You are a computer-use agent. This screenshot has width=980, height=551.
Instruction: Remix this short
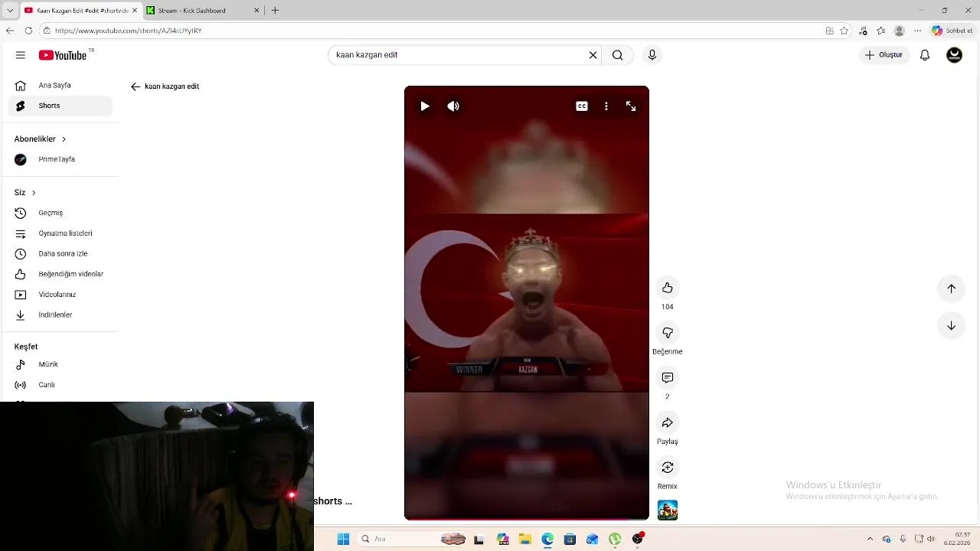pos(668,468)
